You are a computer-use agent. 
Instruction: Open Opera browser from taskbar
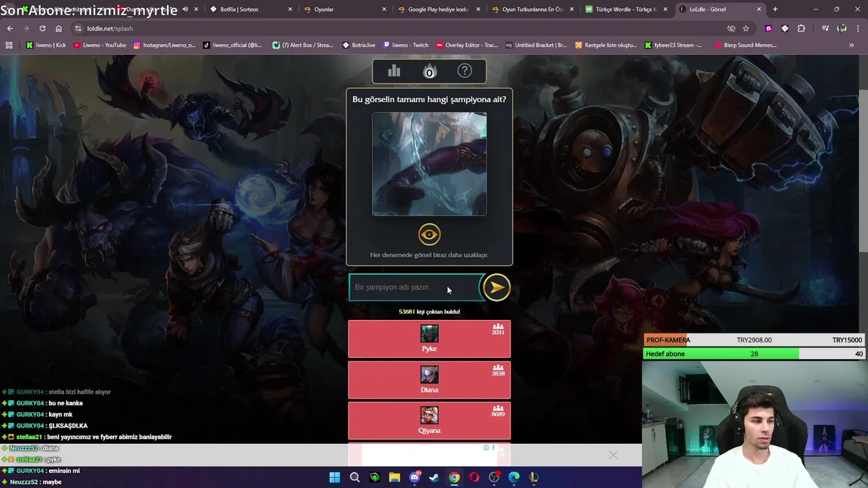(474, 477)
